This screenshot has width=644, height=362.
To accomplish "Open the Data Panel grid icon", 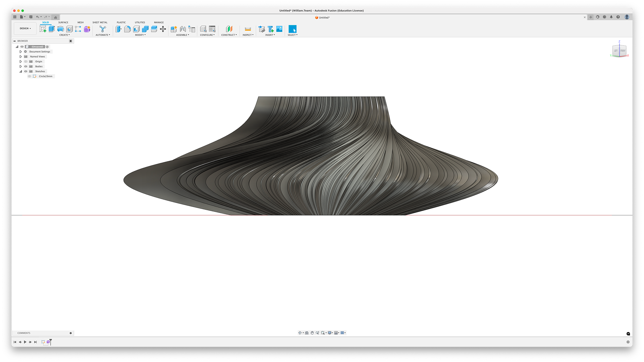I will (15, 17).
